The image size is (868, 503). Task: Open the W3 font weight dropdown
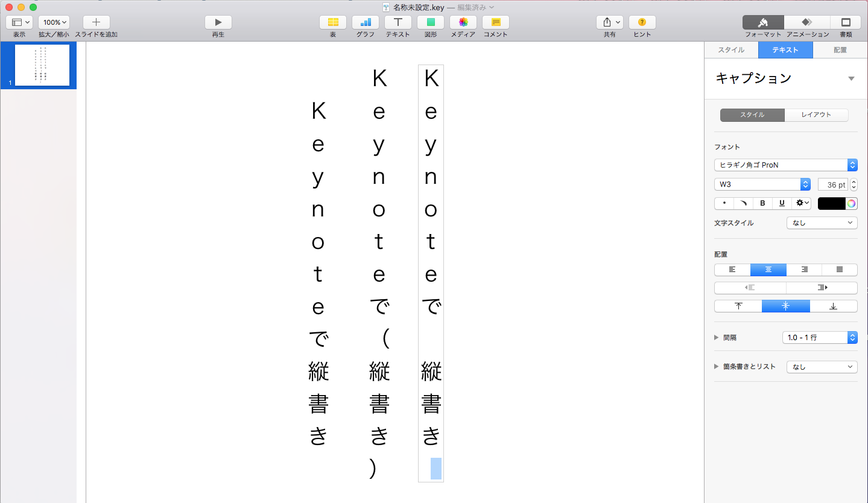[762, 185]
